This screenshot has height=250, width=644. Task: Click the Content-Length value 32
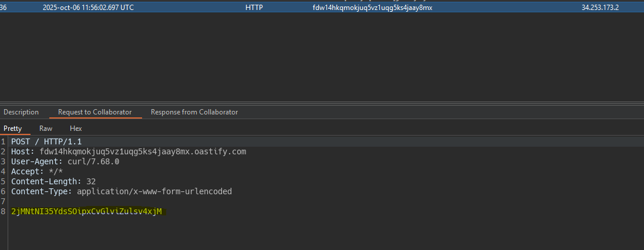point(91,182)
